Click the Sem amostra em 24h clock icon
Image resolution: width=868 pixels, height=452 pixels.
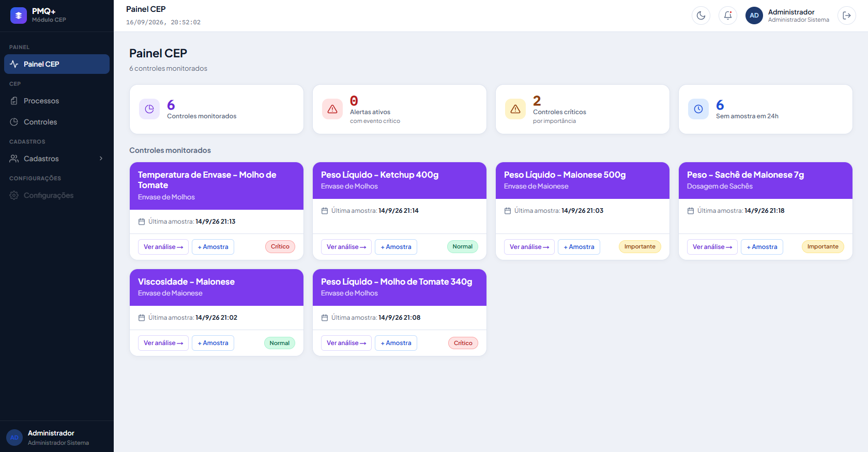(x=698, y=109)
